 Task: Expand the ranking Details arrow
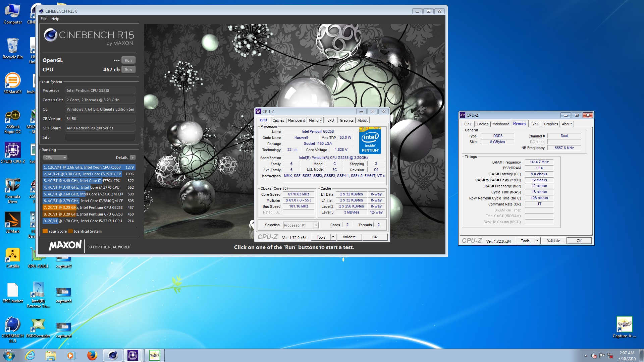pos(133,158)
